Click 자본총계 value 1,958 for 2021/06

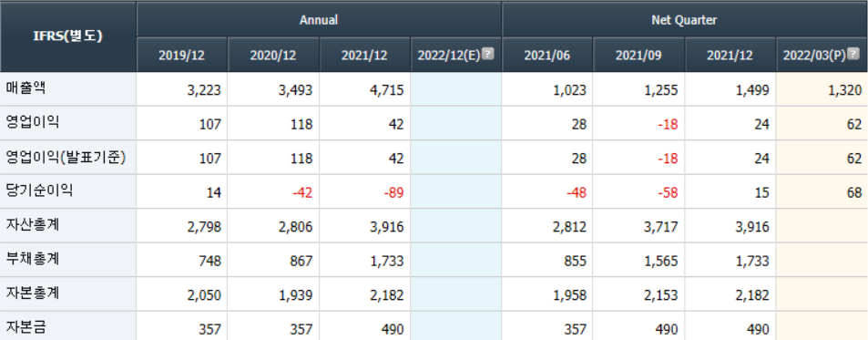569,295
